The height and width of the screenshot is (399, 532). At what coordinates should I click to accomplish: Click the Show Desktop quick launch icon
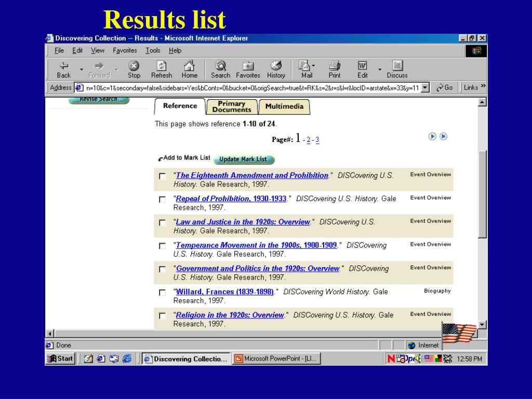tap(88, 358)
